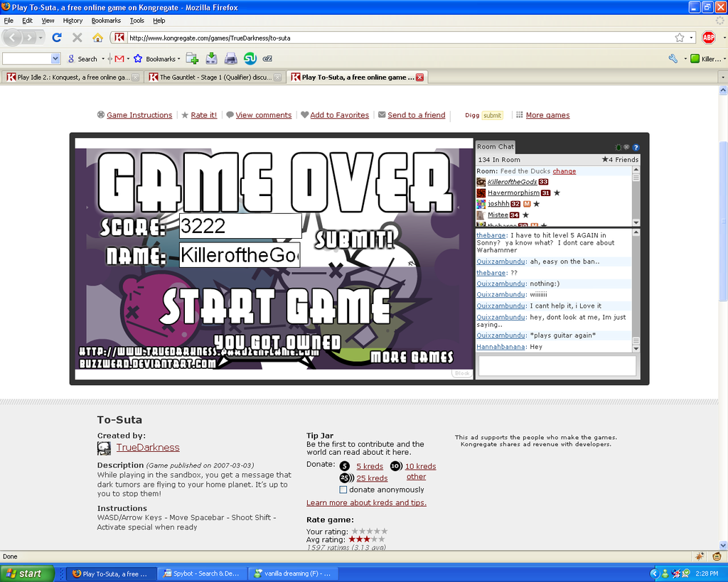Click the add-bookmark folder icon with green plus
This screenshot has height=582, width=728.
point(192,58)
